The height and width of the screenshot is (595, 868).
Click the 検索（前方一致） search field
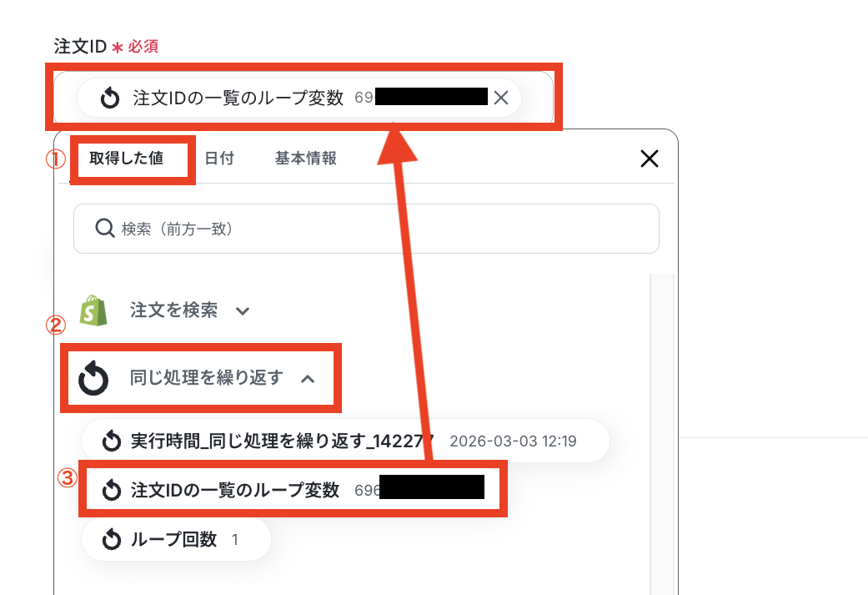point(367,229)
